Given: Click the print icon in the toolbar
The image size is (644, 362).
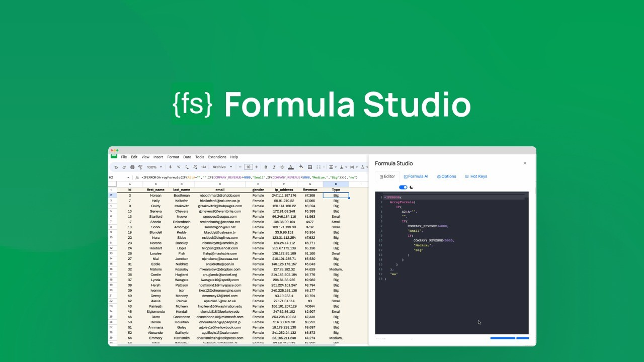Looking at the screenshot, I should [132, 167].
